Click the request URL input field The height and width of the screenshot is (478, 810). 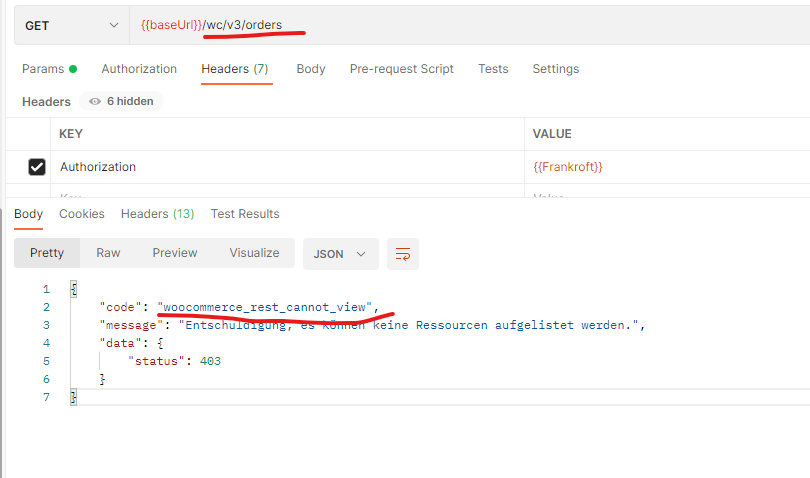(470, 25)
